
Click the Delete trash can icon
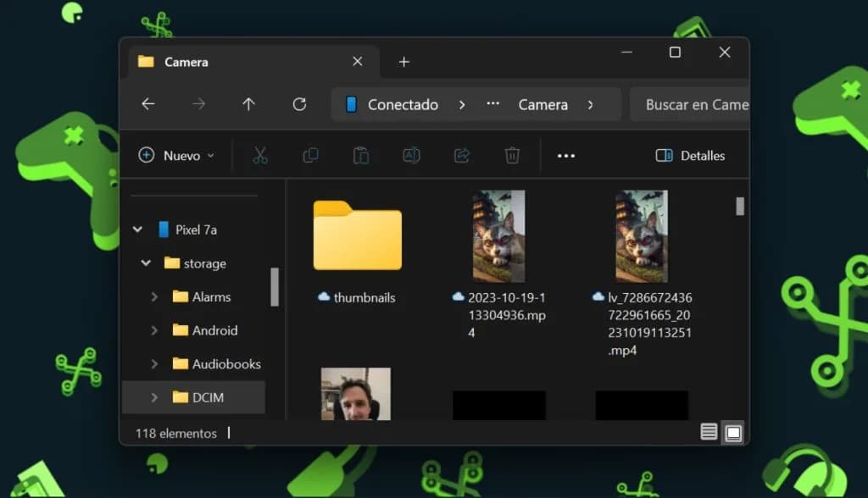(512, 156)
